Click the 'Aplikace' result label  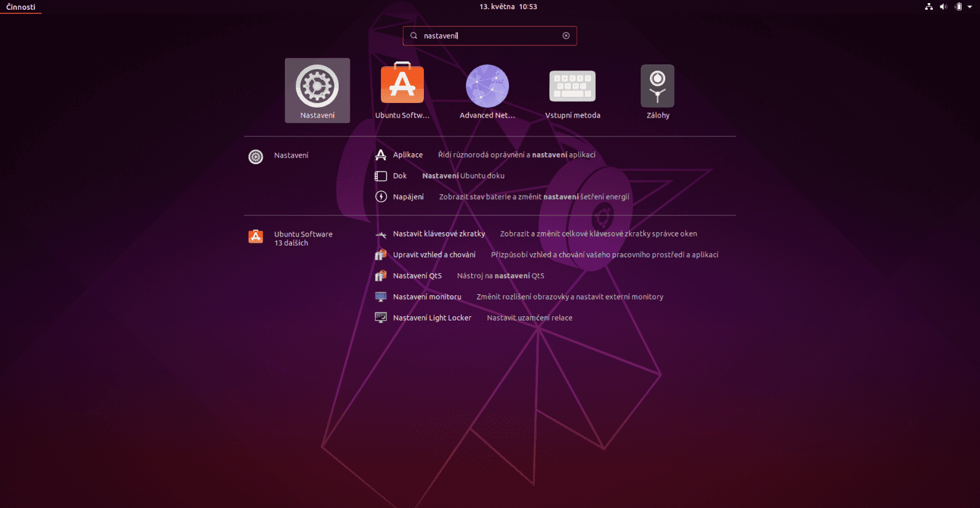(x=408, y=155)
